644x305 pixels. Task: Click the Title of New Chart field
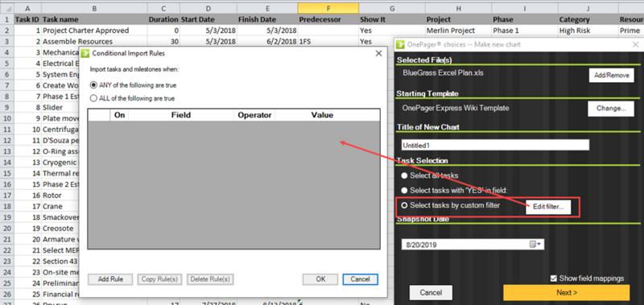[495, 145]
